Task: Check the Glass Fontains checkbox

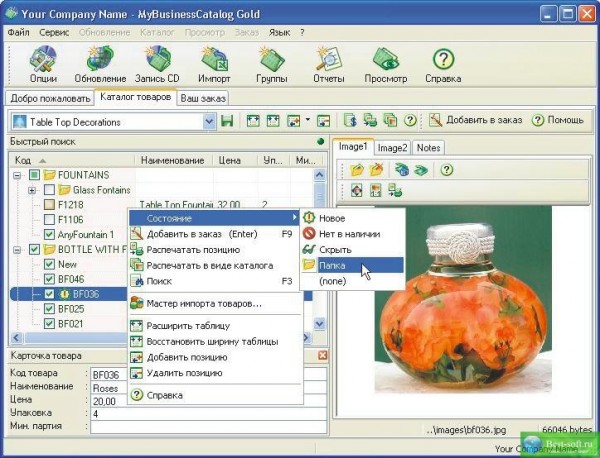Action: 49,190
